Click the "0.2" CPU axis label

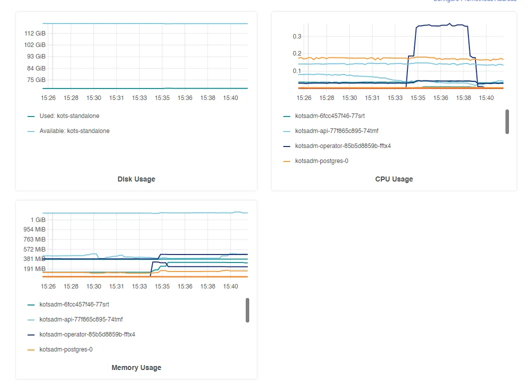pyautogui.click(x=297, y=53)
